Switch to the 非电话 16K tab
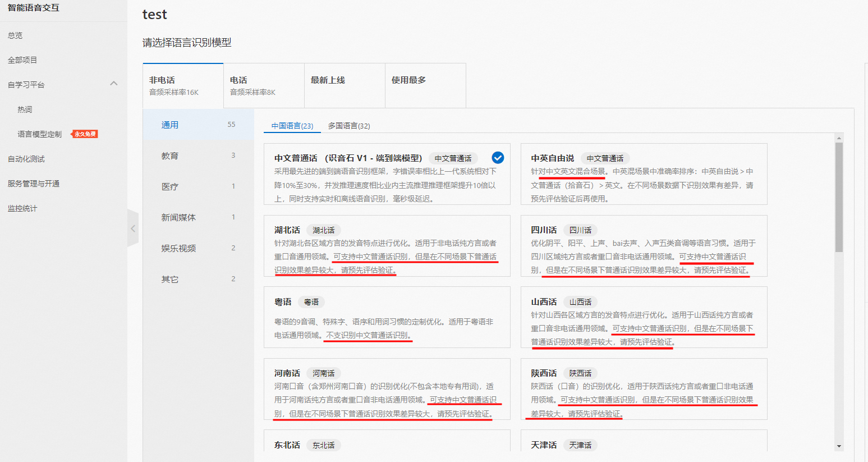The height and width of the screenshot is (462, 868). click(183, 85)
